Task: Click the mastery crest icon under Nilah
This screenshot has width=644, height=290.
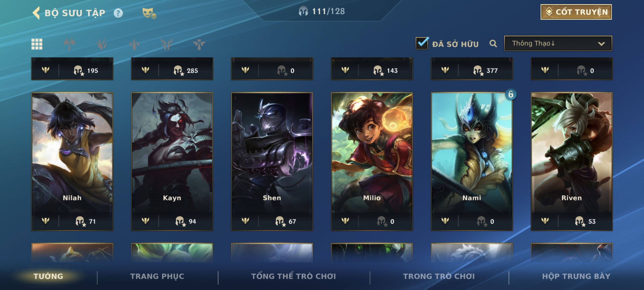Action: (46, 221)
